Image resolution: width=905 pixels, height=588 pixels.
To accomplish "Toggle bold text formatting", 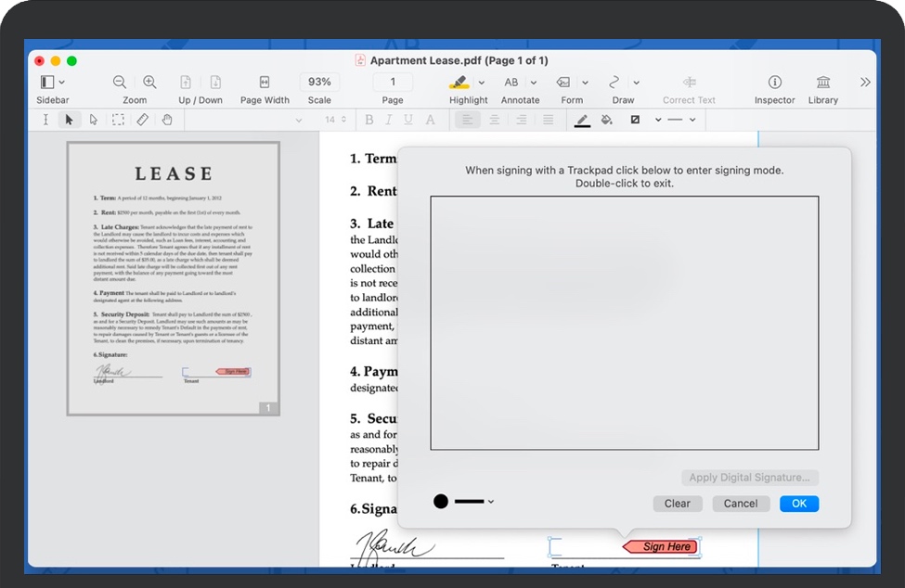I will [x=368, y=119].
